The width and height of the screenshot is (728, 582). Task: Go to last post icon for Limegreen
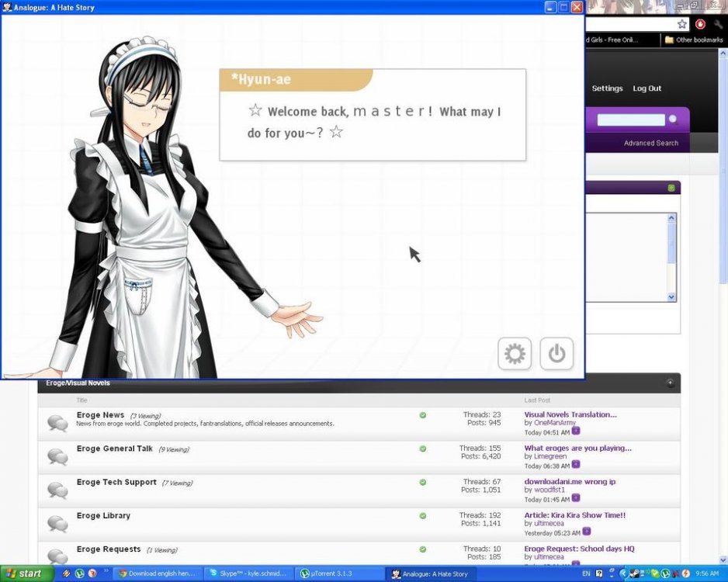(576, 465)
